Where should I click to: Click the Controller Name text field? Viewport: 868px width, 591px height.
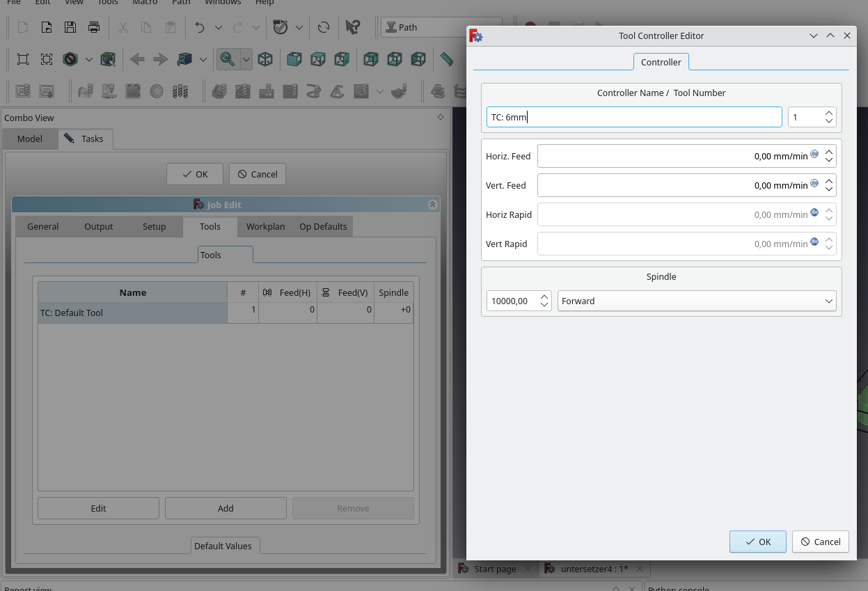[633, 117]
